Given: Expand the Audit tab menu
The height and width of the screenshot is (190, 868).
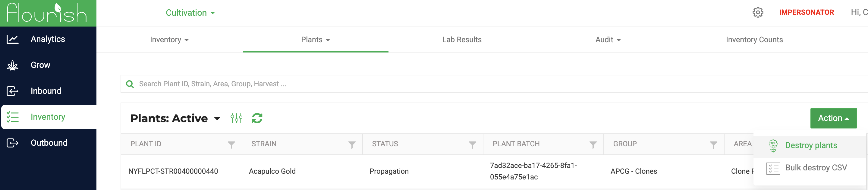Looking at the screenshot, I should (x=608, y=40).
